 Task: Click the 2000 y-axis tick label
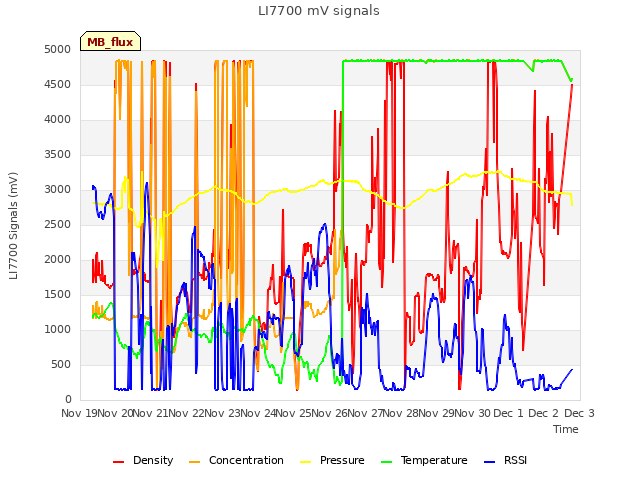click(58, 260)
